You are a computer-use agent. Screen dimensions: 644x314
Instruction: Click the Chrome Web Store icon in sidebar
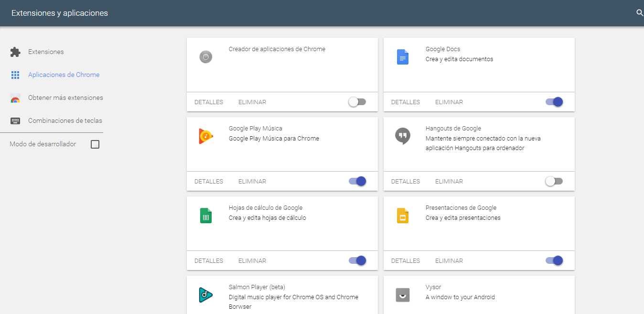coord(15,98)
